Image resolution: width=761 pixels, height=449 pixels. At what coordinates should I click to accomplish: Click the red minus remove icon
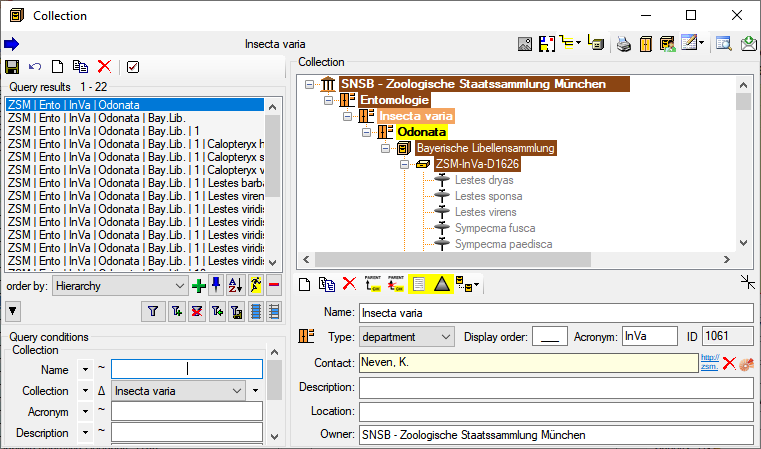click(x=274, y=285)
